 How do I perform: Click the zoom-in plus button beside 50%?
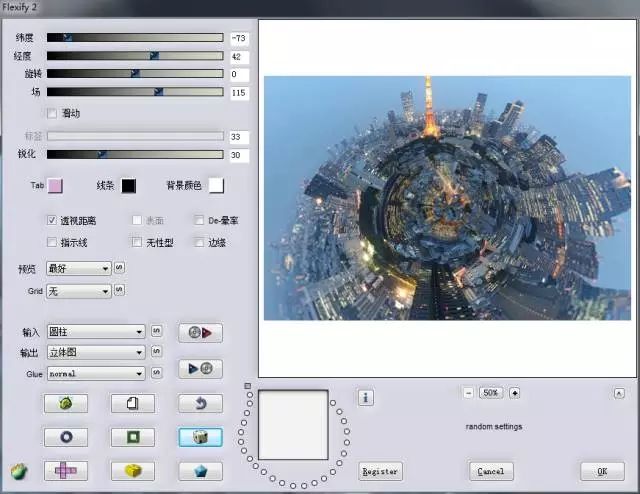(x=515, y=393)
